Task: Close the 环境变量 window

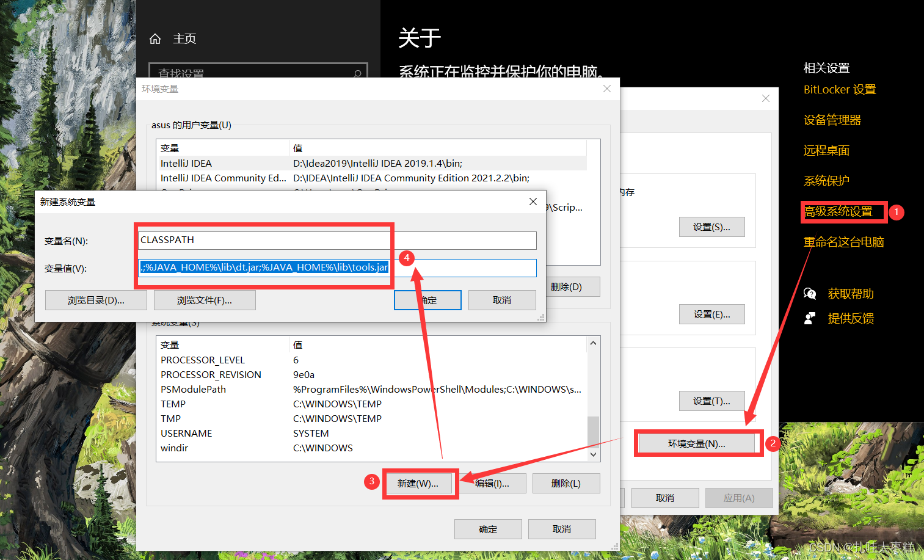Action: (x=607, y=89)
